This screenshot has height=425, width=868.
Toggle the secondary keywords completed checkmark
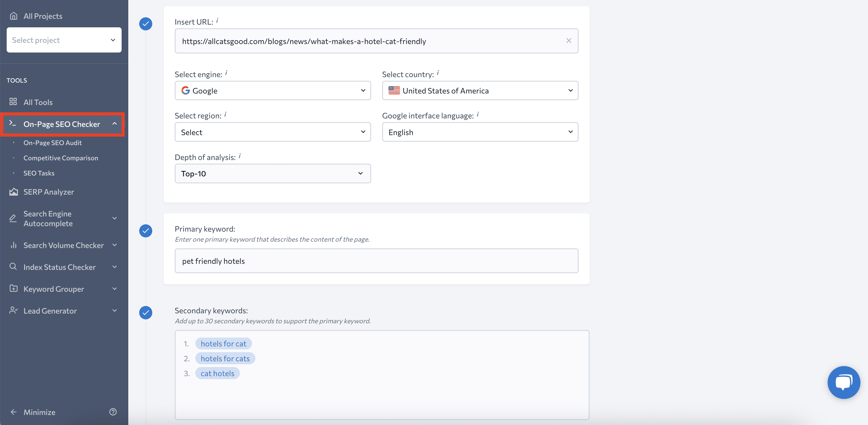(146, 311)
